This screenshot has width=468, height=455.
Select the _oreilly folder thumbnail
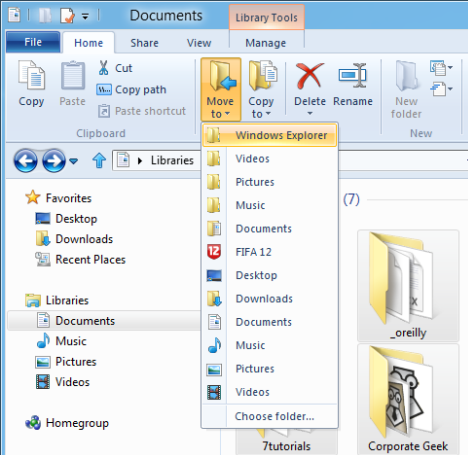point(408,286)
